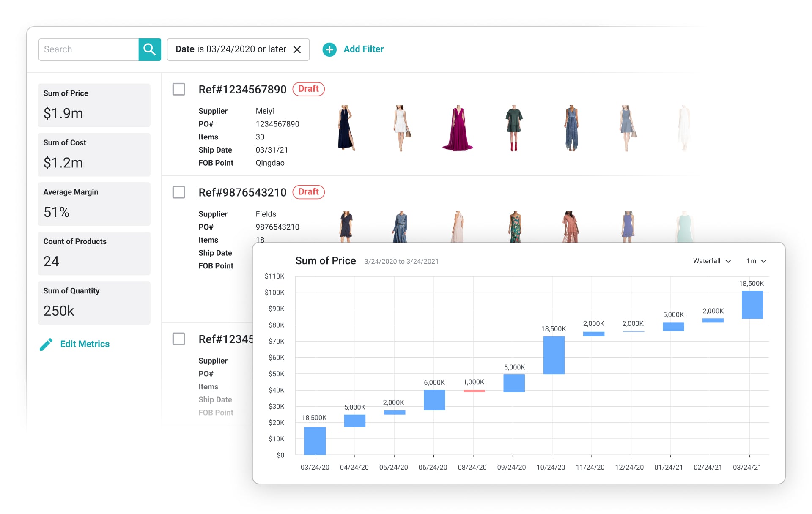Click the Add Filter link
The image size is (812, 514).
point(363,49)
